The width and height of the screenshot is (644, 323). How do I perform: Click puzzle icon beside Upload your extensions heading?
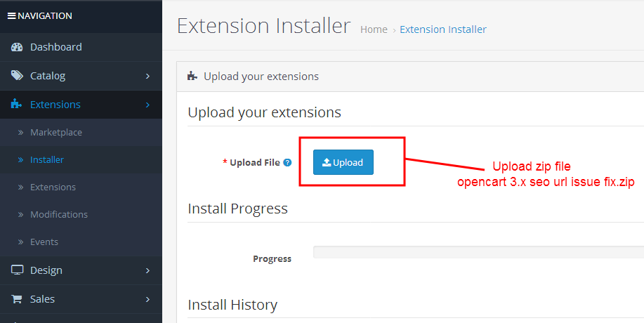[x=192, y=77]
